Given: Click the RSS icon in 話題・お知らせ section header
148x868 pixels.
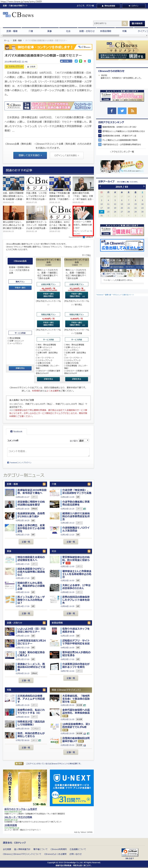Looking at the screenshot, I should pyautogui.click(x=44, y=623).
